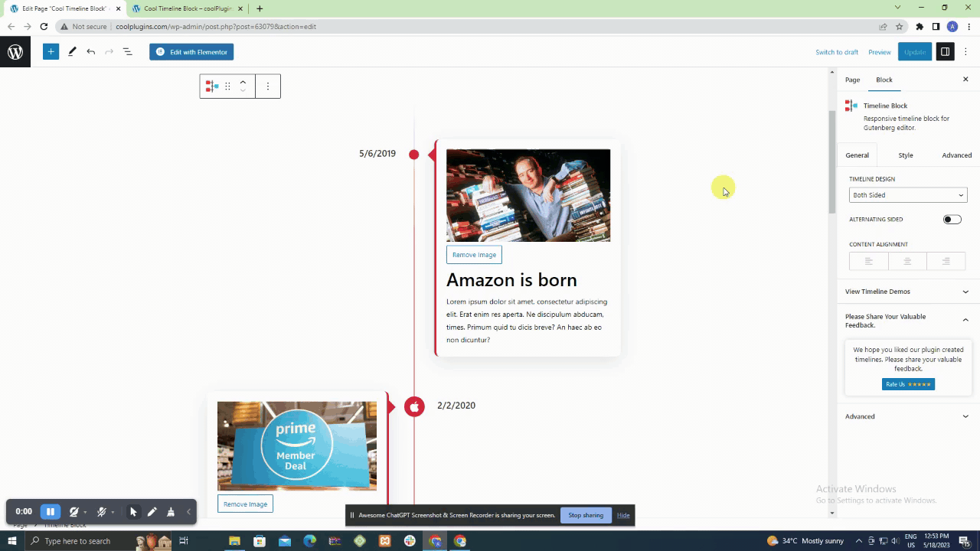
Task: Select the recorder pen drawing tool
Action: [152, 512]
